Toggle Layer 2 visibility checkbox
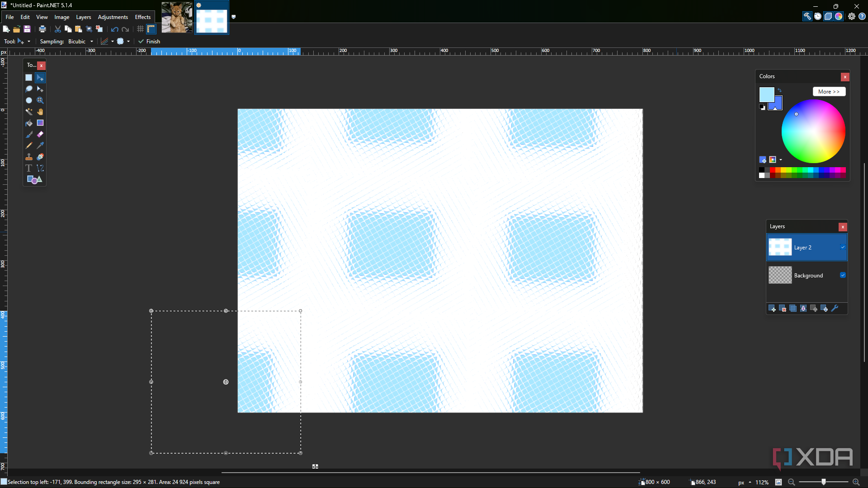Screen dimensions: 868x488 pyautogui.click(x=843, y=247)
